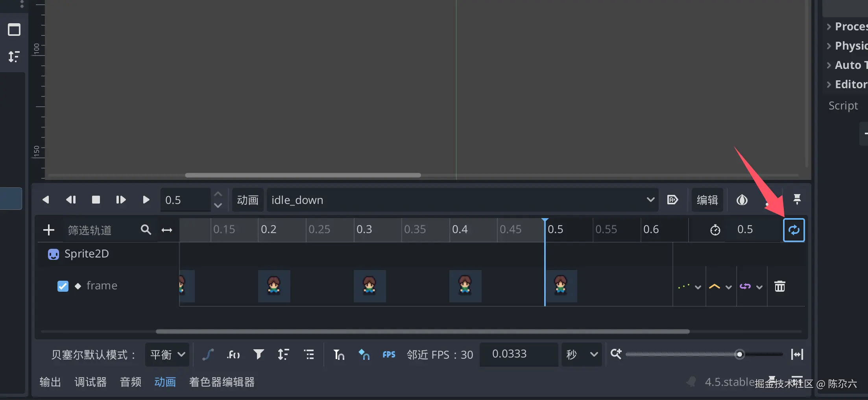Toggle snapping for the timeline cursor
Screen dimensions: 868x400
pyautogui.click(x=339, y=354)
